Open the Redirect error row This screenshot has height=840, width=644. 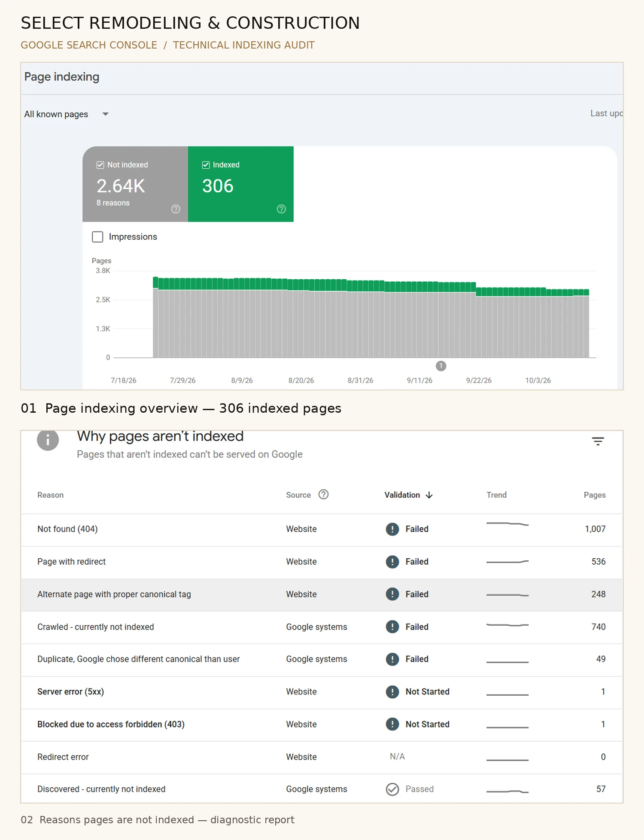tap(322, 758)
